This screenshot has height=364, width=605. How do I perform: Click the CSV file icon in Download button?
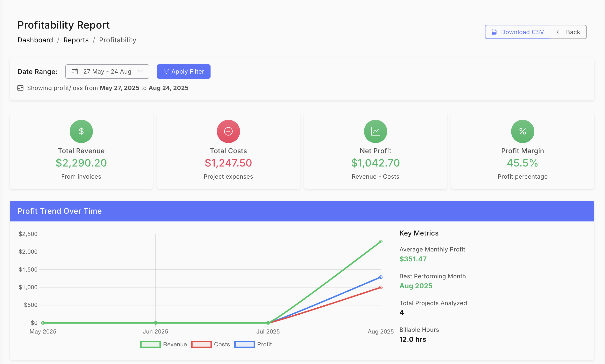click(x=494, y=32)
